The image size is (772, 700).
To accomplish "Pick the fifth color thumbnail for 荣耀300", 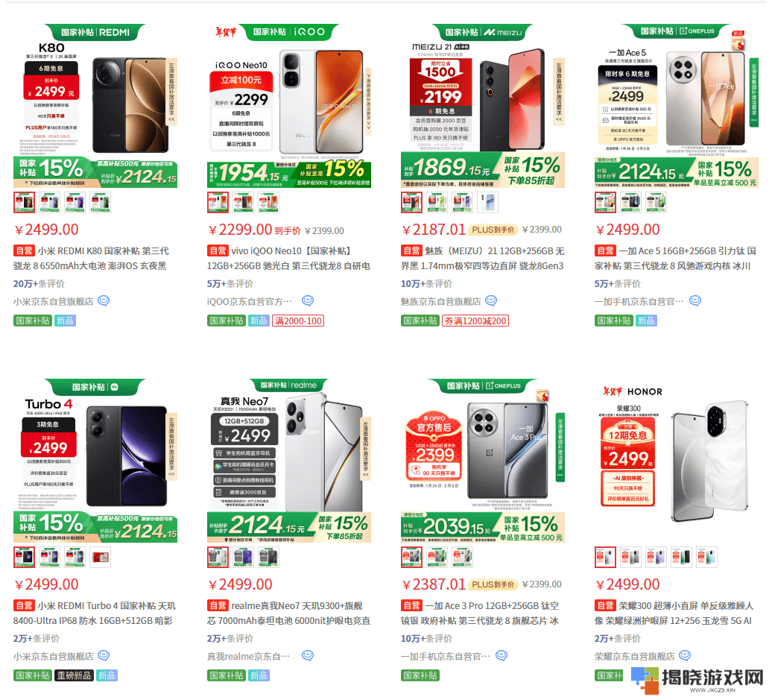I will pyautogui.click(x=706, y=557).
